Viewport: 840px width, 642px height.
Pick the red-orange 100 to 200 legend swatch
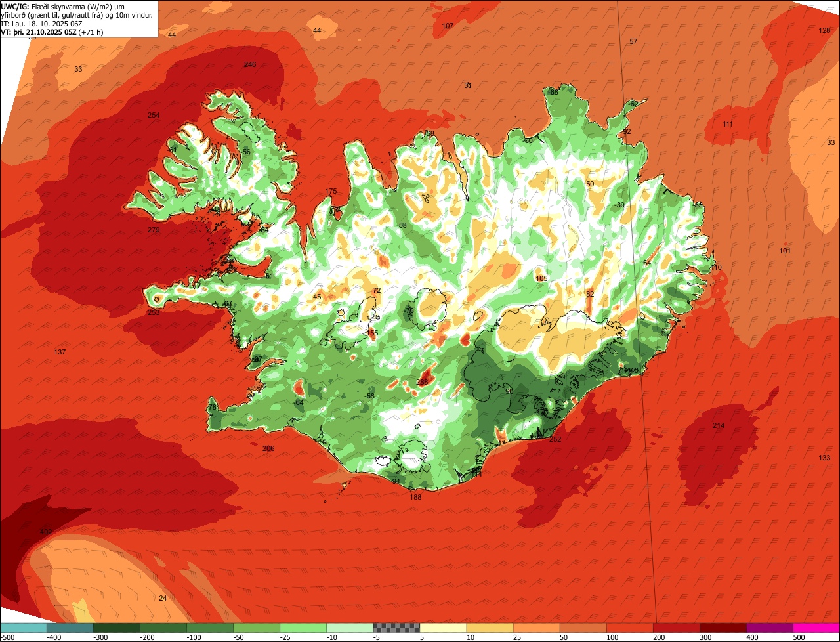coord(629,628)
